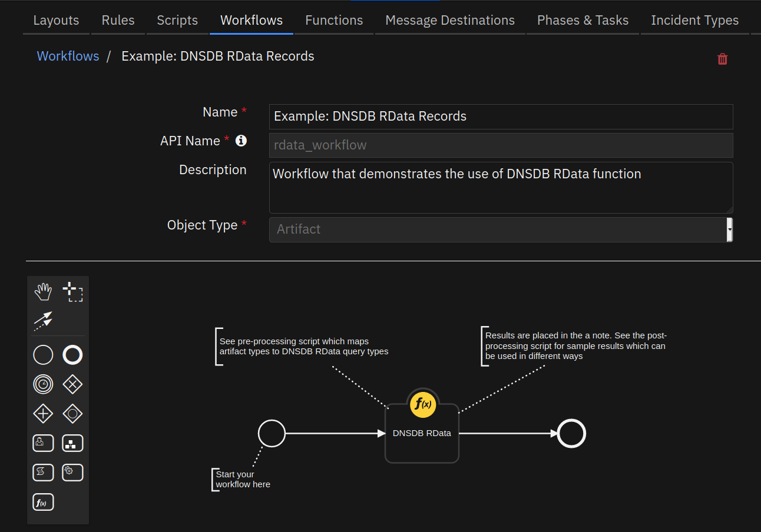Click the disabled API Name field
Viewport: 761px width, 532px height.
pyautogui.click(x=501, y=145)
